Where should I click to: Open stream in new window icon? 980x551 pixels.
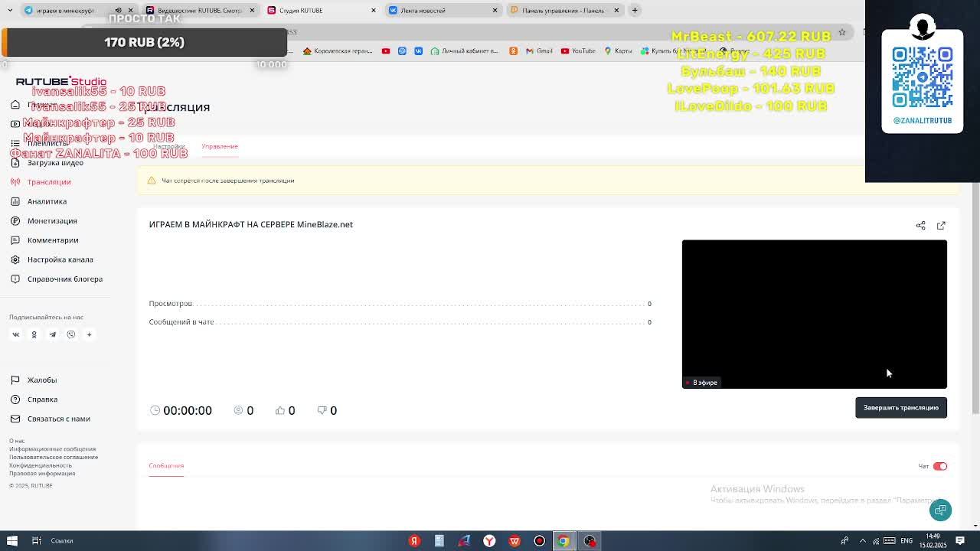pos(941,226)
